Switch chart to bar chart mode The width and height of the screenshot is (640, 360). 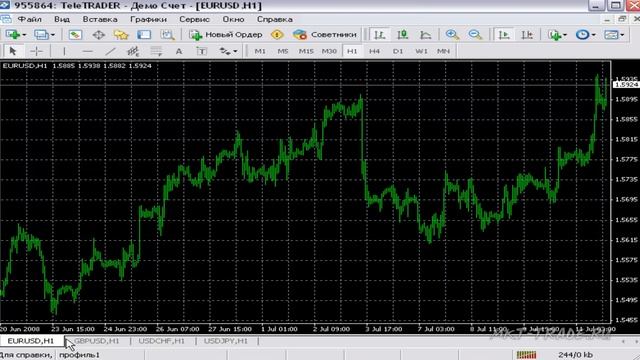(x=380, y=35)
